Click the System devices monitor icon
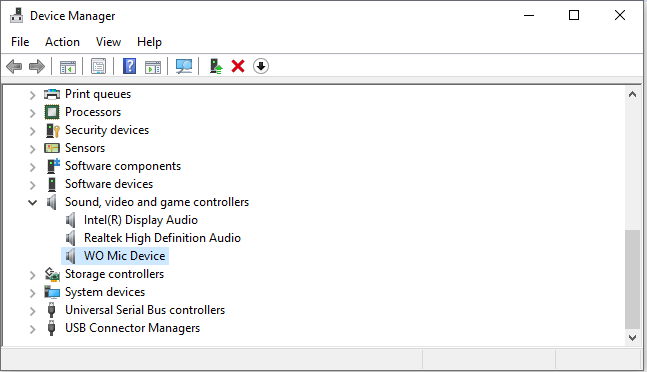Image resolution: width=647 pixels, height=372 pixels. pos(52,292)
